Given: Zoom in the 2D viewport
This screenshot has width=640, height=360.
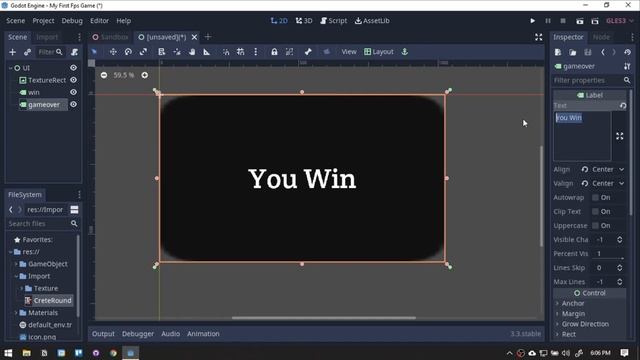Looking at the screenshot, I should [144, 75].
